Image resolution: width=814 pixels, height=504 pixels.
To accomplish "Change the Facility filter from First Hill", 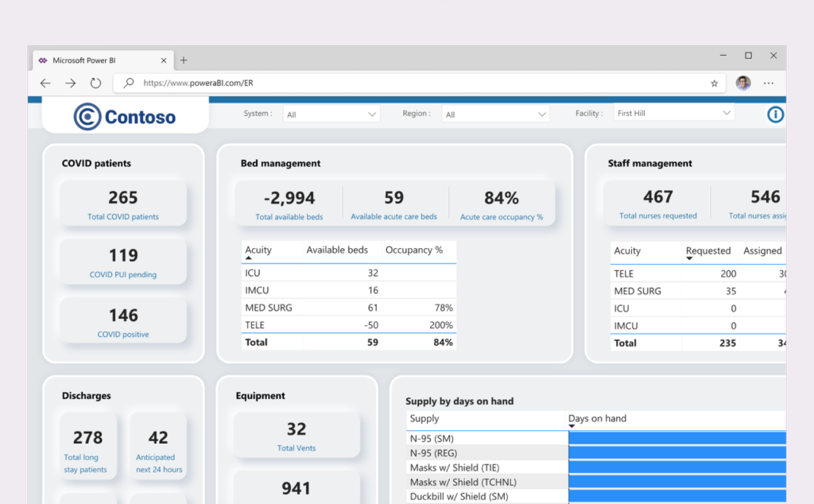I will coord(673,113).
